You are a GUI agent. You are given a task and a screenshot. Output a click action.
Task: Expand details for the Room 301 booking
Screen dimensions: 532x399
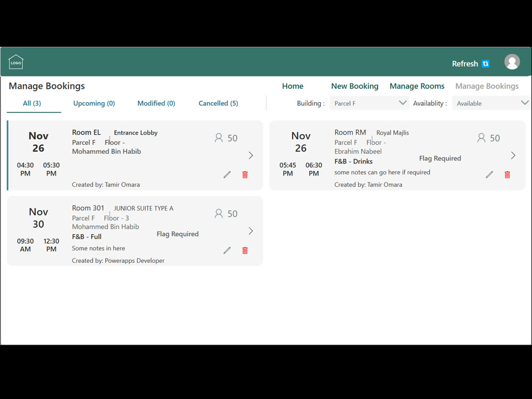pos(250,231)
